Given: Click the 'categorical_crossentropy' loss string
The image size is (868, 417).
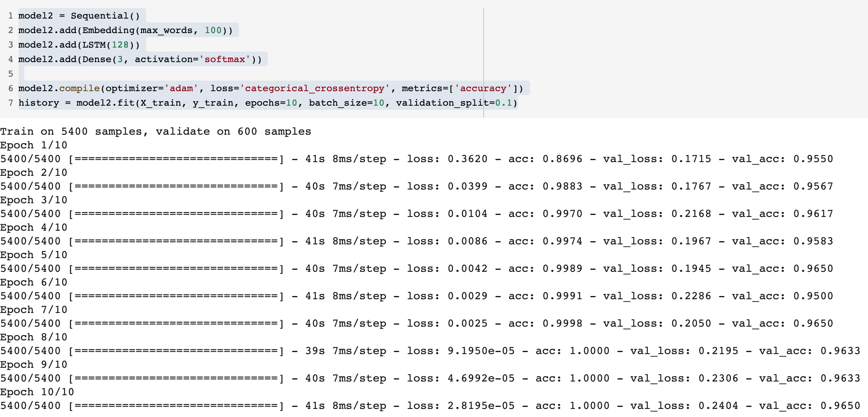Looking at the screenshot, I should pyautogui.click(x=315, y=88).
